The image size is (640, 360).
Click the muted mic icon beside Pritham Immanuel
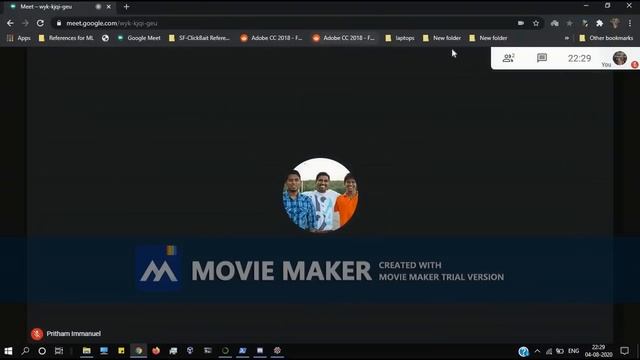pos(37,334)
